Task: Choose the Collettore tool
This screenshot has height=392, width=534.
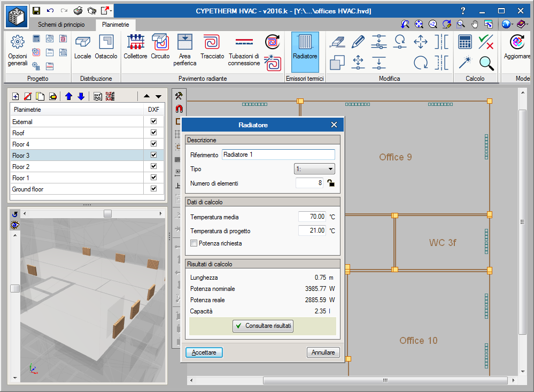Action: click(135, 47)
